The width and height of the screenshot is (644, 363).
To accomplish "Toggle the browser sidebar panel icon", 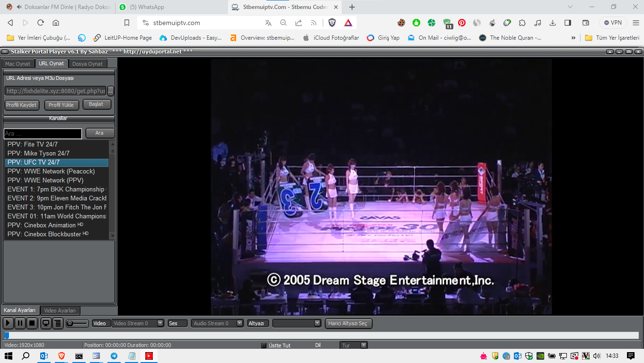I will tap(568, 23).
